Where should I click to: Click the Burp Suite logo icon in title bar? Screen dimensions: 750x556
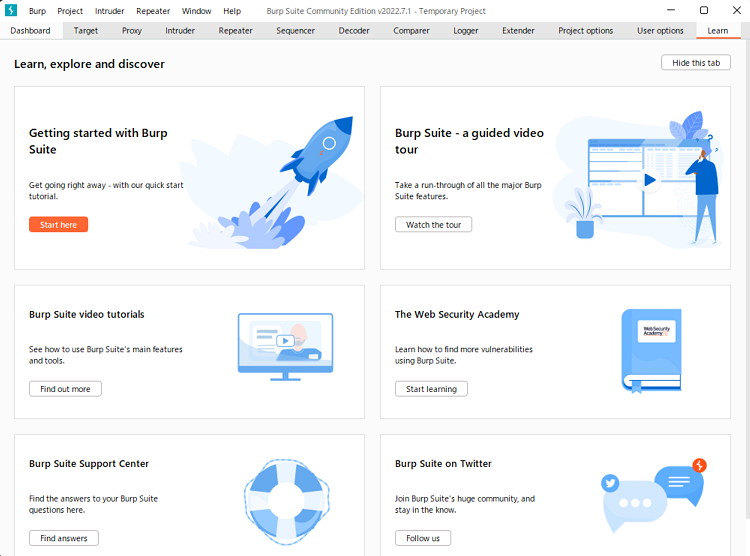11,10
